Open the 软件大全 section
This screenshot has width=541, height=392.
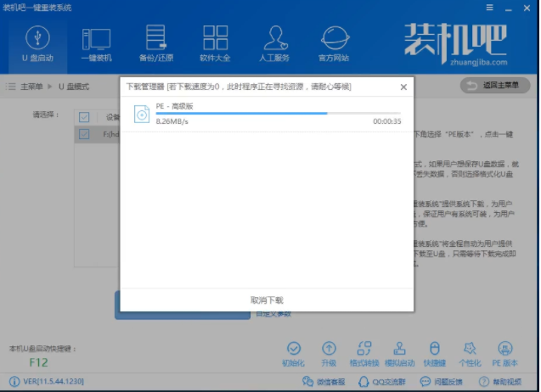[x=214, y=43]
